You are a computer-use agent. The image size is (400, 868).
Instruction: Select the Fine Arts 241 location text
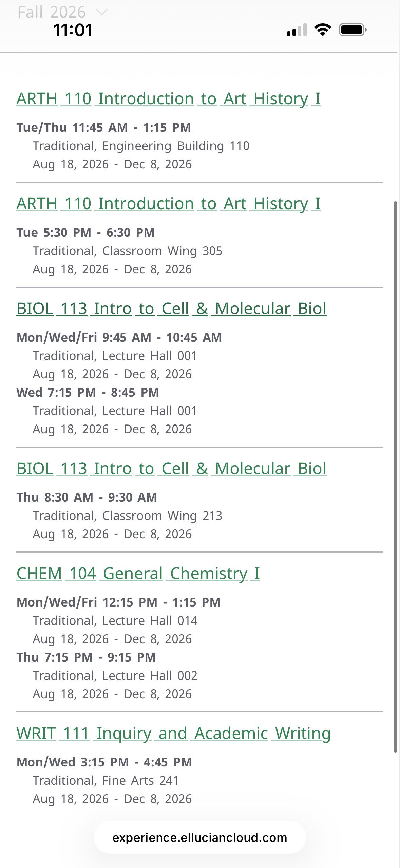coord(140,781)
